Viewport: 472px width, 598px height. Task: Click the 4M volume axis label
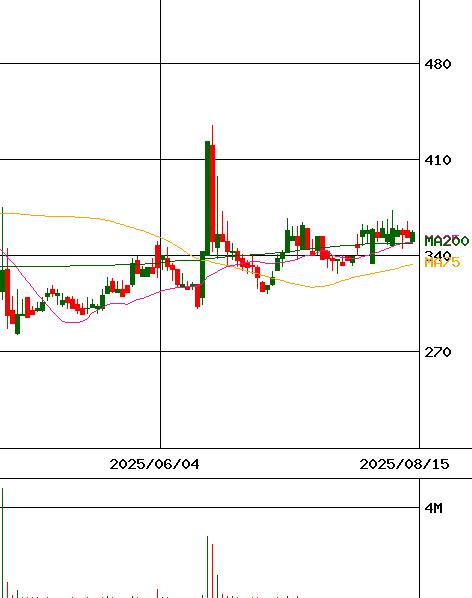click(433, 508)
